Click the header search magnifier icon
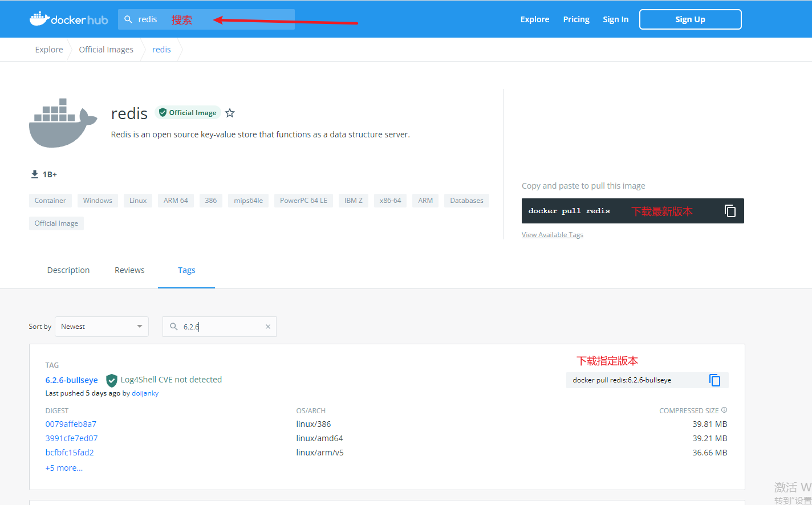Screen dimensions: 812x505 (128, 19)
